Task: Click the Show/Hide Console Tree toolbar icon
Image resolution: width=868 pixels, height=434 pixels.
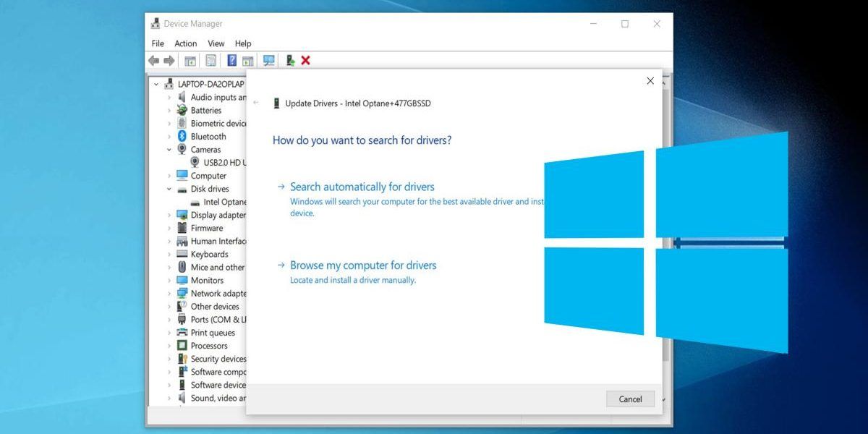Action: tap(190, 61)
